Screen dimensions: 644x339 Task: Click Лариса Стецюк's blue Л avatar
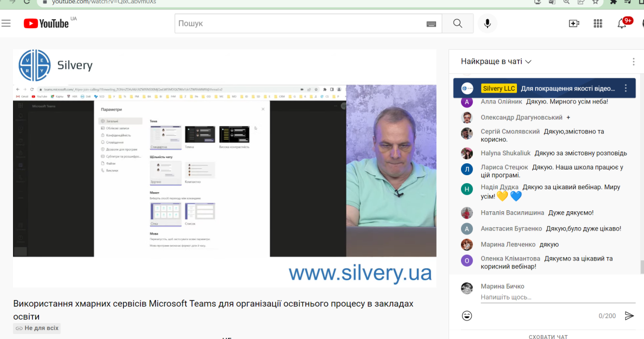tap(467, 169)
